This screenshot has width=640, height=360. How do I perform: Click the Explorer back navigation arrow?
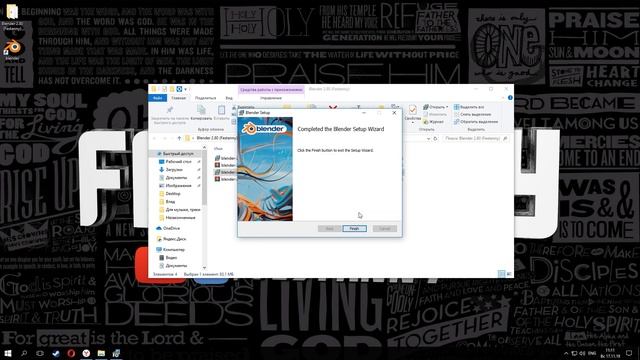tap(155, 138)
